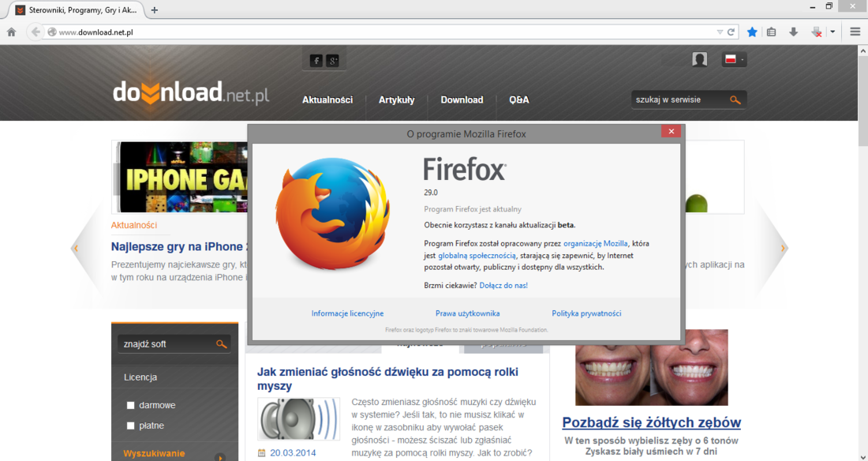Reload the page with refresh icon
This screenshot has width=868, height=461.
point(731,32)
